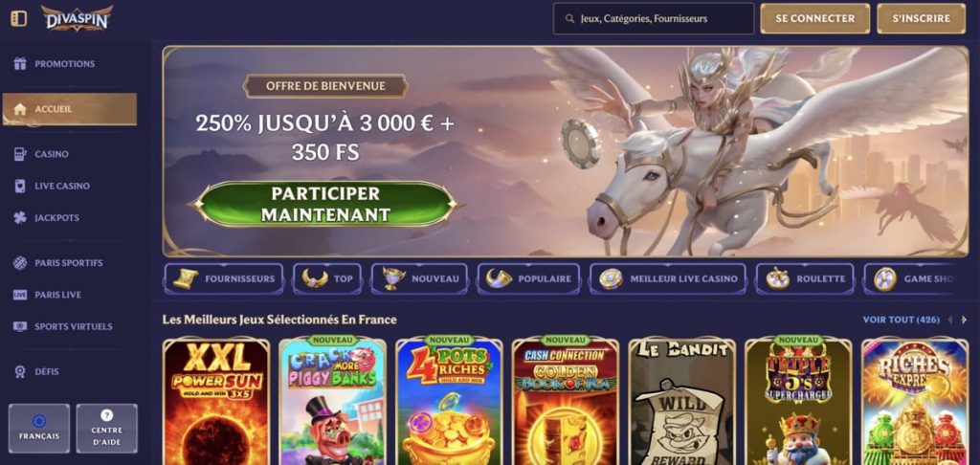This screenshot has height=465, width=980.
Task: Open Centre d'aide via the question mark
Action: coord(107,415)
